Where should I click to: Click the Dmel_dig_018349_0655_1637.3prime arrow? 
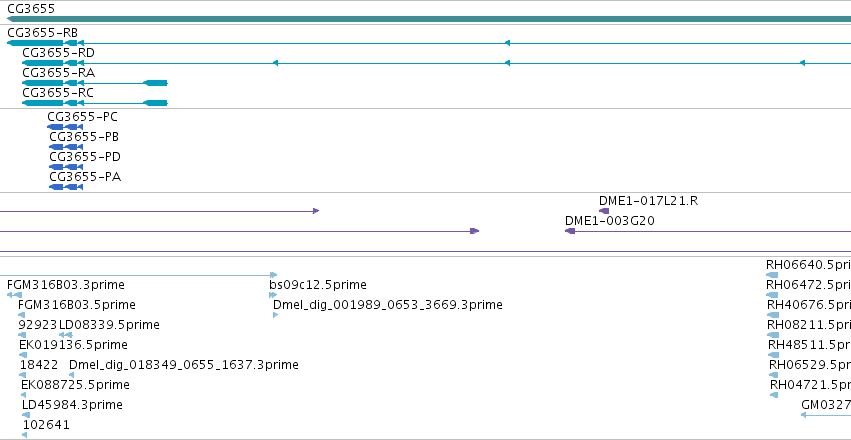click(x=72, y=375)
